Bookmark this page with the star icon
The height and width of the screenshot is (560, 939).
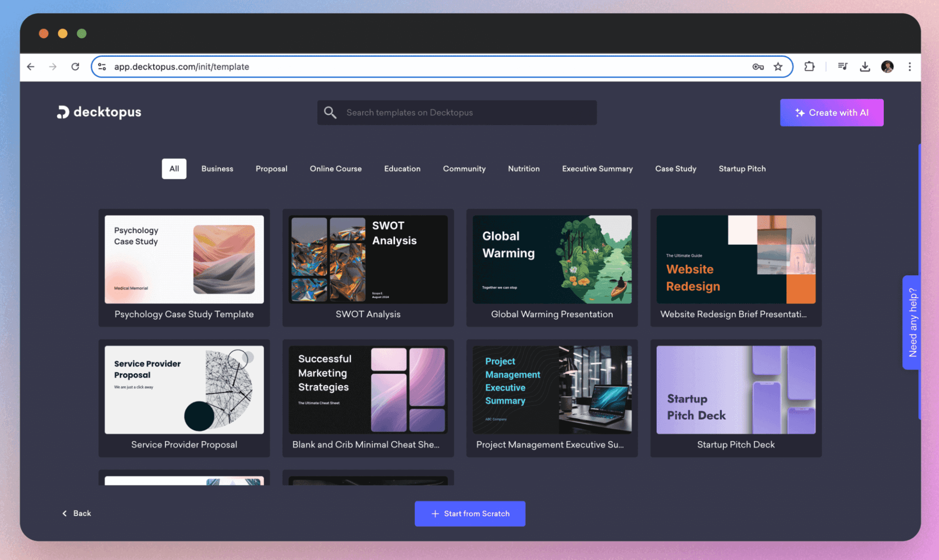click(778, 66)
